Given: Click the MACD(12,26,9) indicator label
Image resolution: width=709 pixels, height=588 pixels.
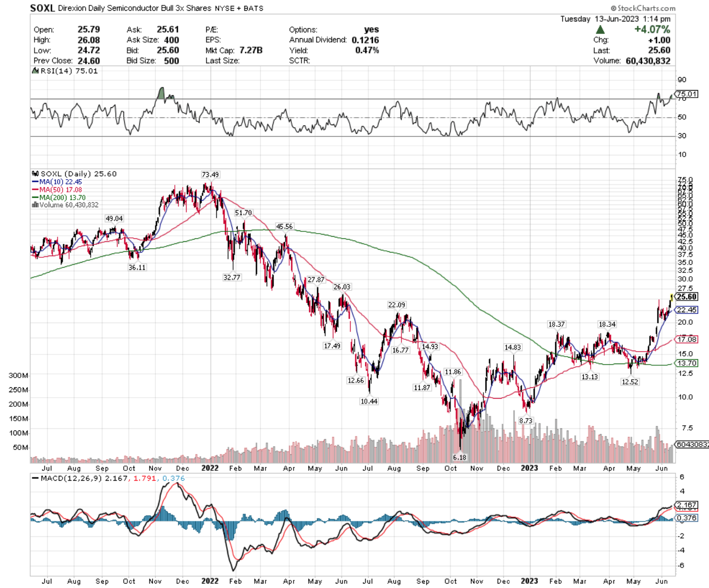Looking at the screenshot, I should point(71,478).
